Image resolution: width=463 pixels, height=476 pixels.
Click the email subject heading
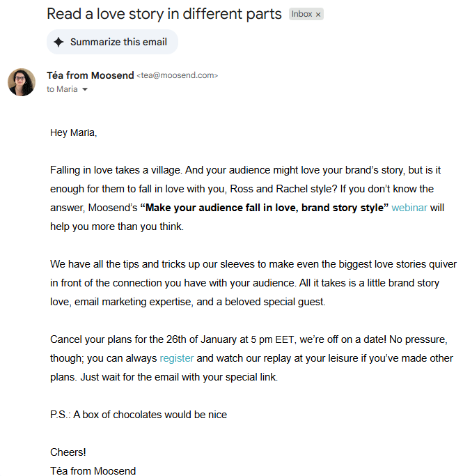164,14
